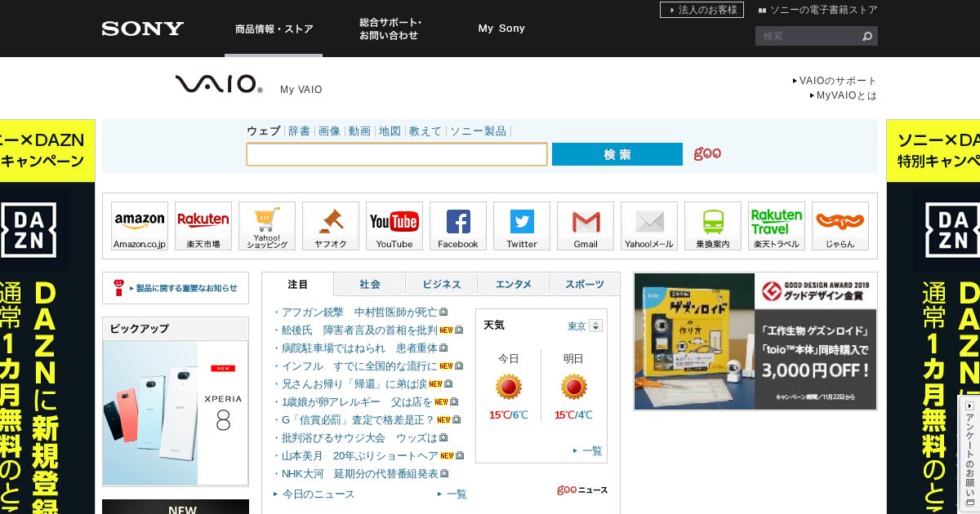Open the Facebook shortcut icon

click(x=458, y=226)
